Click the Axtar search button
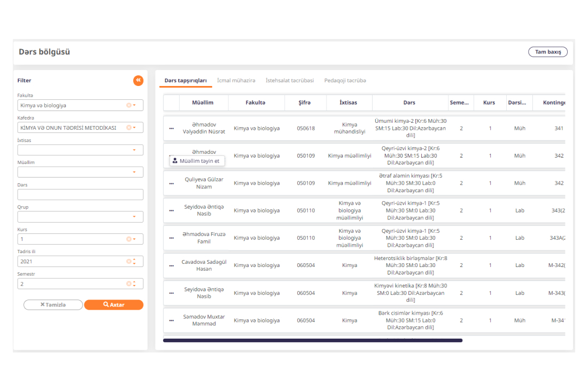The height and width of the screenshot is (392, 588). point(113,304)
